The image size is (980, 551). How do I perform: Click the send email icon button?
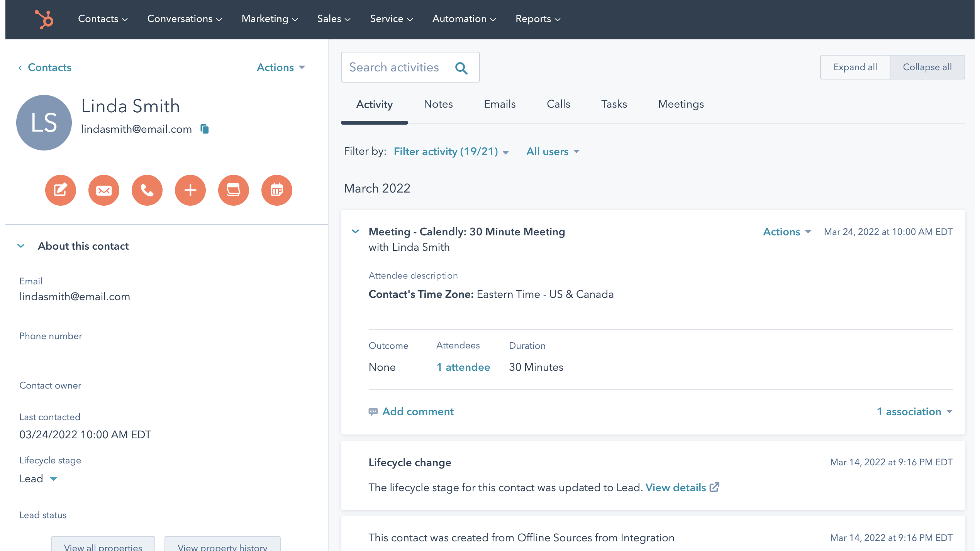104,190
